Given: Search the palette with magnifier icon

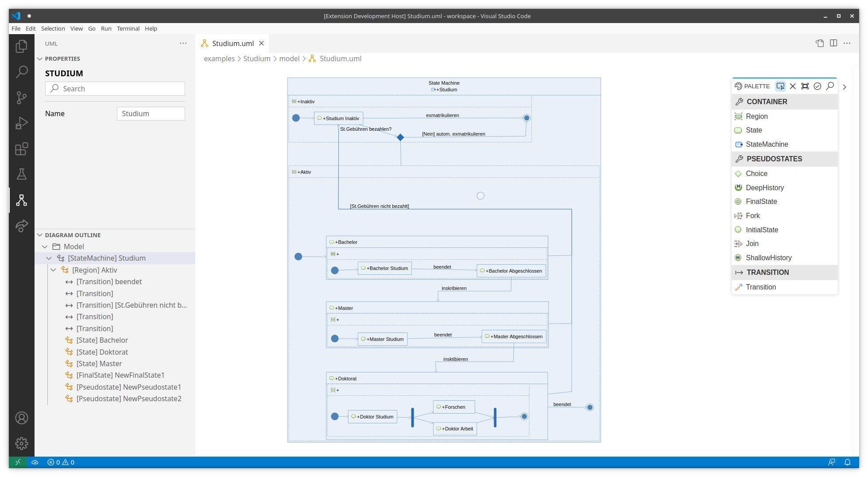Looking at the screenshot, I should (830, 86).
